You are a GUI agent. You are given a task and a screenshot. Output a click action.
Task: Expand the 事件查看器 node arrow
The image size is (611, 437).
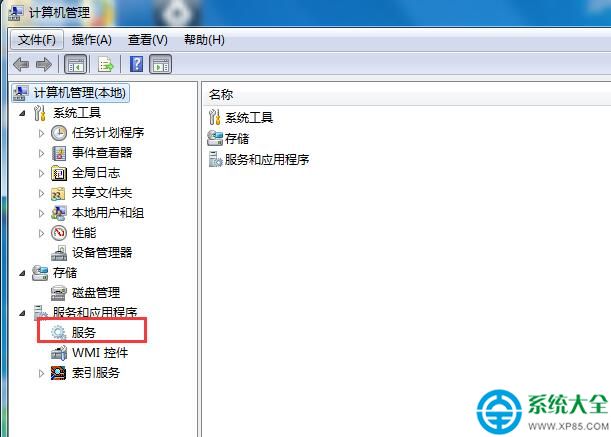[41, 153]
